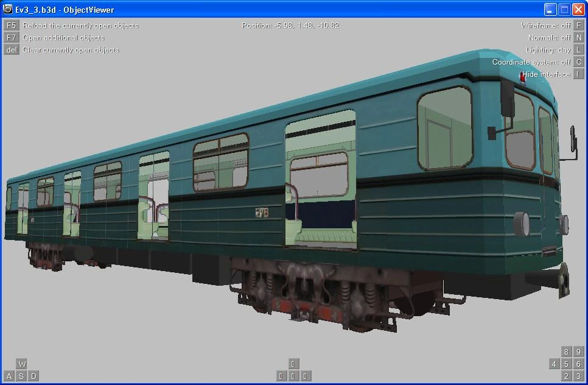This screenshot has height=385, width=588.
Task: Click the numpad 4 key icon
Action: 555,364
